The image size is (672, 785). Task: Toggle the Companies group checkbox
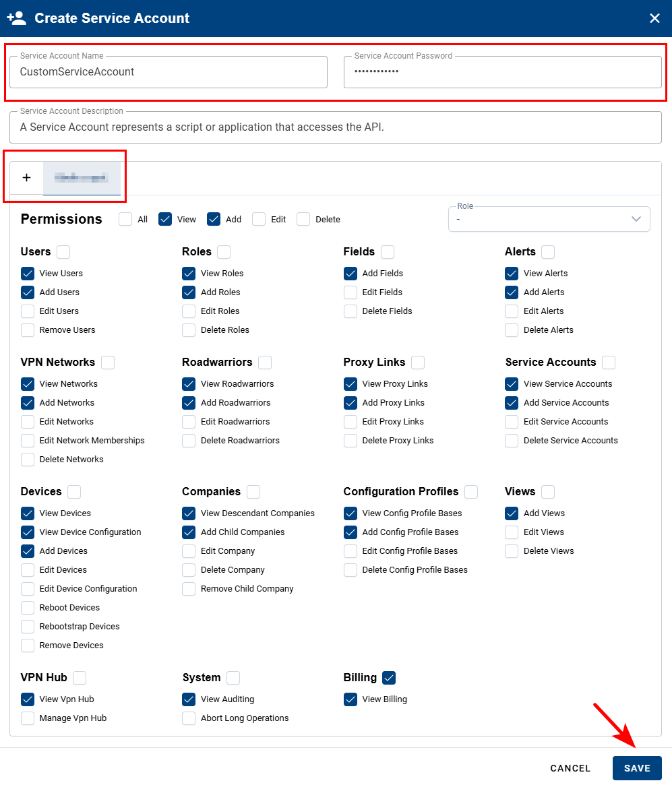coord(253,492)
